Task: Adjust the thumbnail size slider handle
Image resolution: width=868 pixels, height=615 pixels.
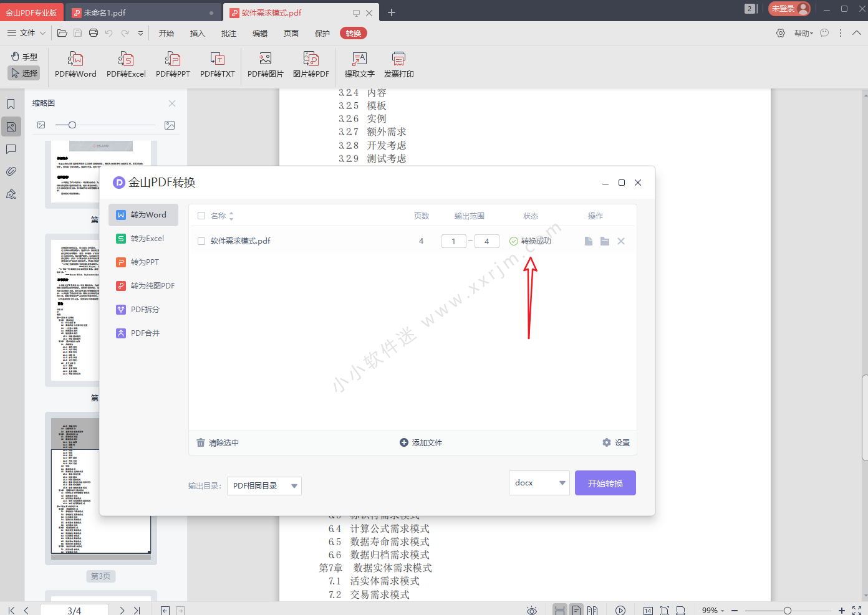Action: (72, 125)
